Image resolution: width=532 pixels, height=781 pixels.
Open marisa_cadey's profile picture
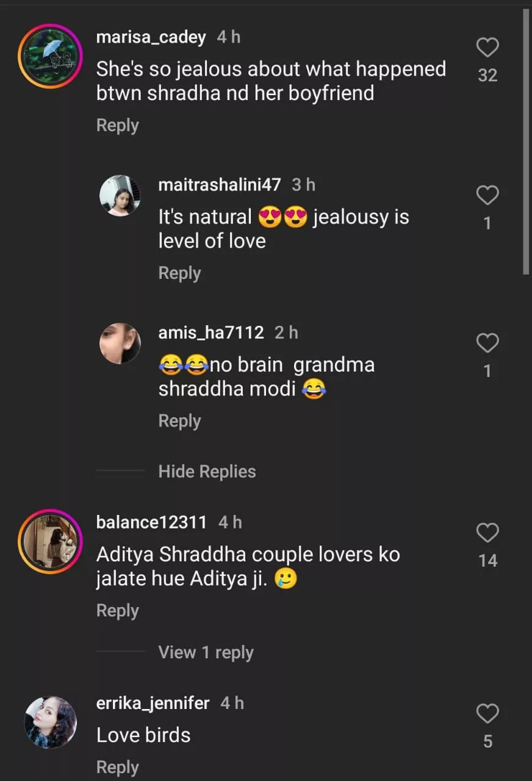coord(50,56)
